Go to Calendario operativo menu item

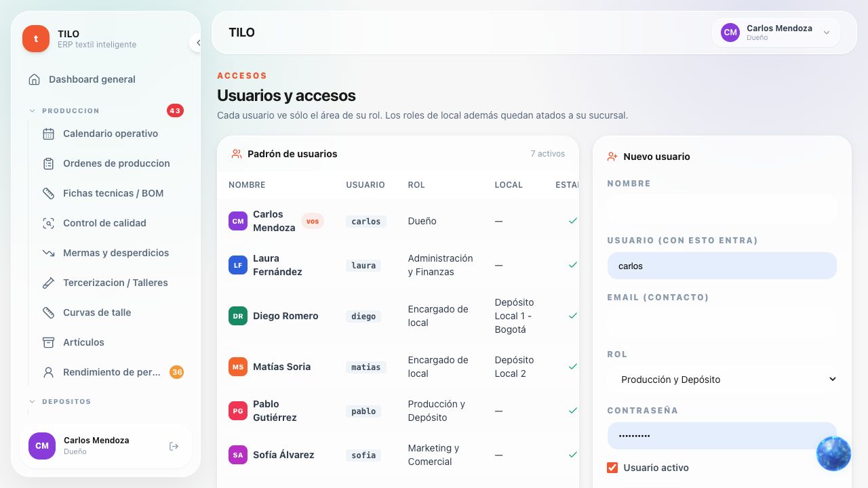point(113,134)
